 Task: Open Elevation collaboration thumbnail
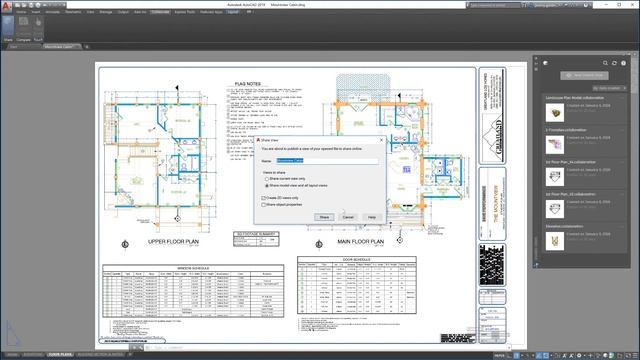(555, 241)
